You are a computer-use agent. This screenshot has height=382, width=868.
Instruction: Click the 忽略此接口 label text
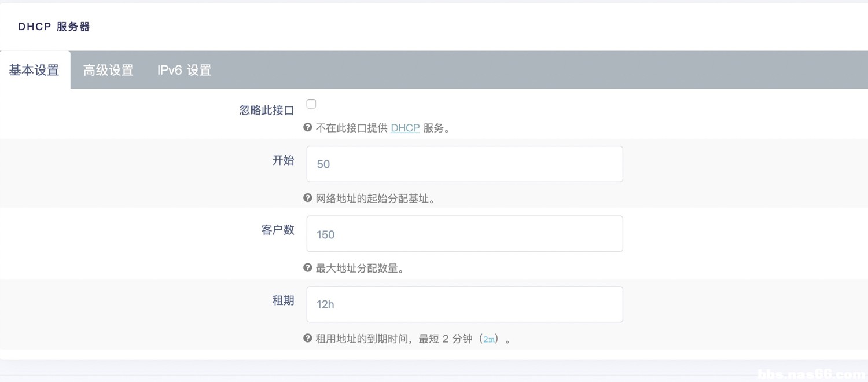click(267, 110)
